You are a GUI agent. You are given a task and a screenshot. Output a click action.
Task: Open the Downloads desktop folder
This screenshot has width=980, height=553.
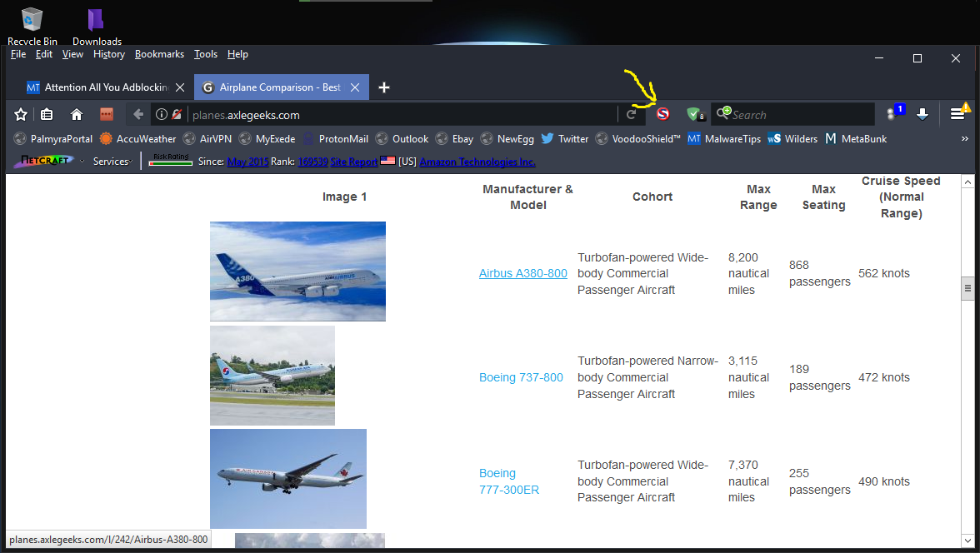[97, 27]
